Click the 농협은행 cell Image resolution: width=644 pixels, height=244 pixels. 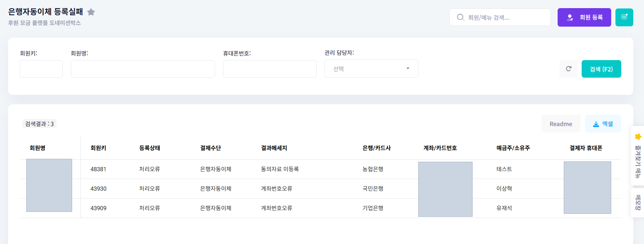373,169
